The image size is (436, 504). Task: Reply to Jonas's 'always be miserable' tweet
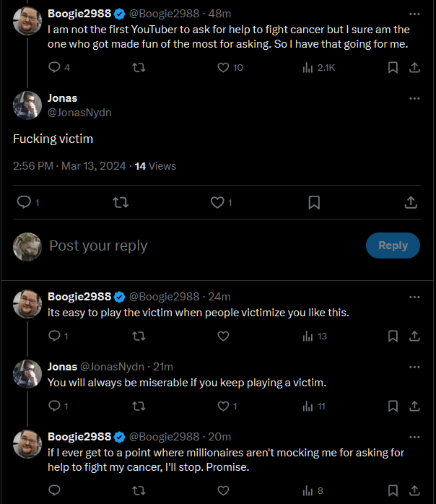pyautogui.click(x=55, y=406)
